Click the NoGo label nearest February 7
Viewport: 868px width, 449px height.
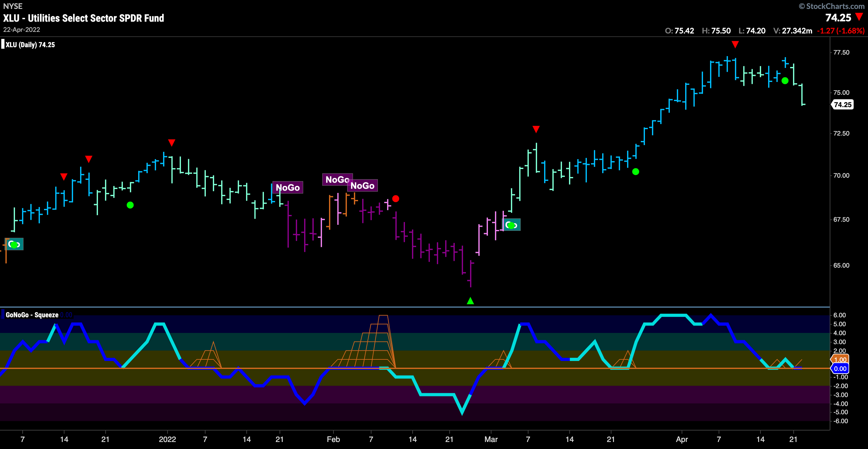(362, 186)
